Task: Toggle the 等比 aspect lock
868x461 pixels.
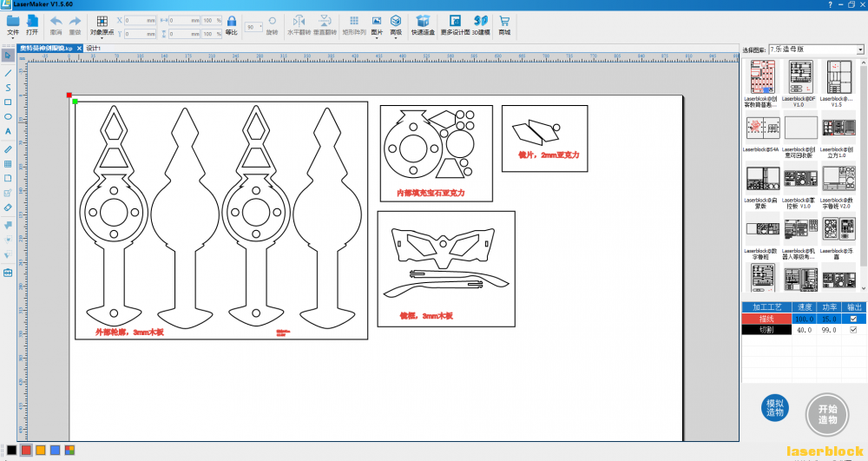Action: click(x=232, y=25)
